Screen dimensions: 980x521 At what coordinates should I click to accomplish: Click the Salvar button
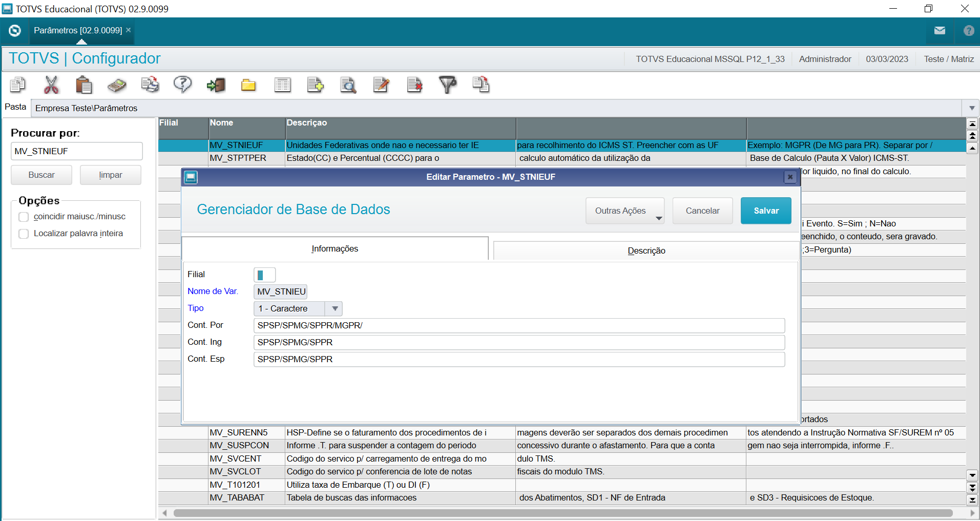766,211
